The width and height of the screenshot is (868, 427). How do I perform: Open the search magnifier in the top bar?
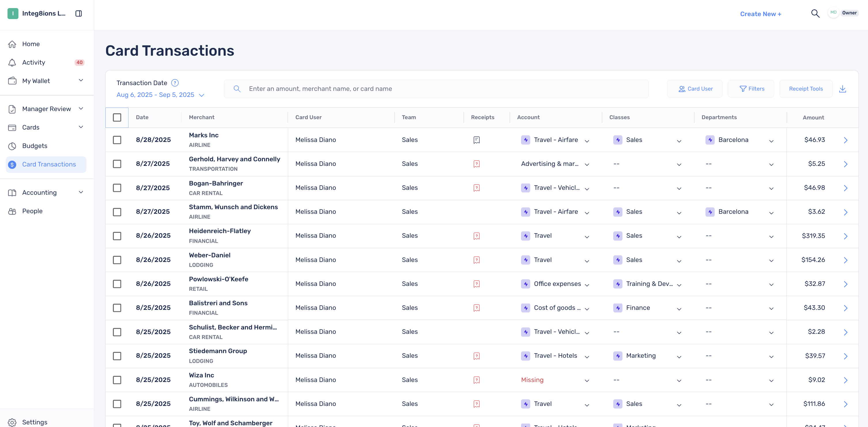816,14
